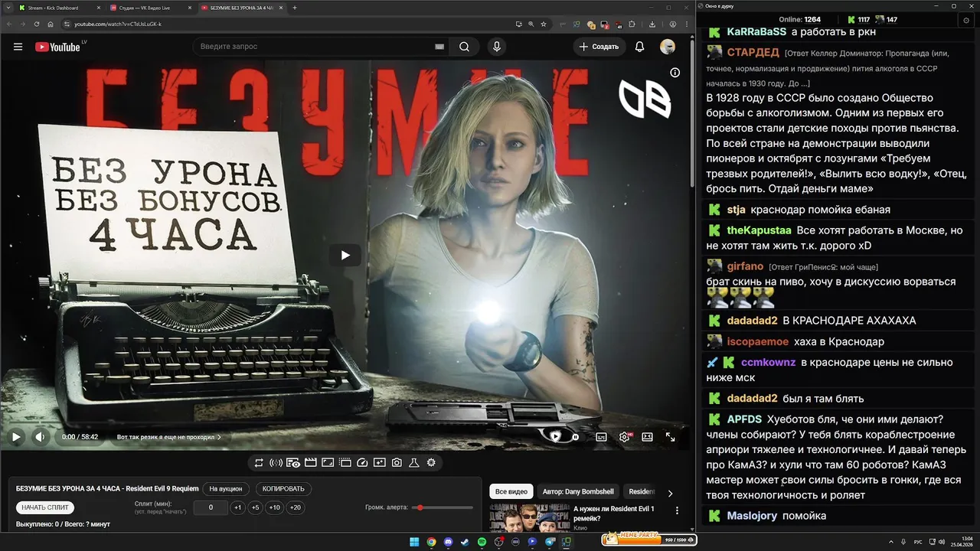Open the Chrome three-dot menu
Viewport: 980px width, 551px height.
tap(686, 24)
